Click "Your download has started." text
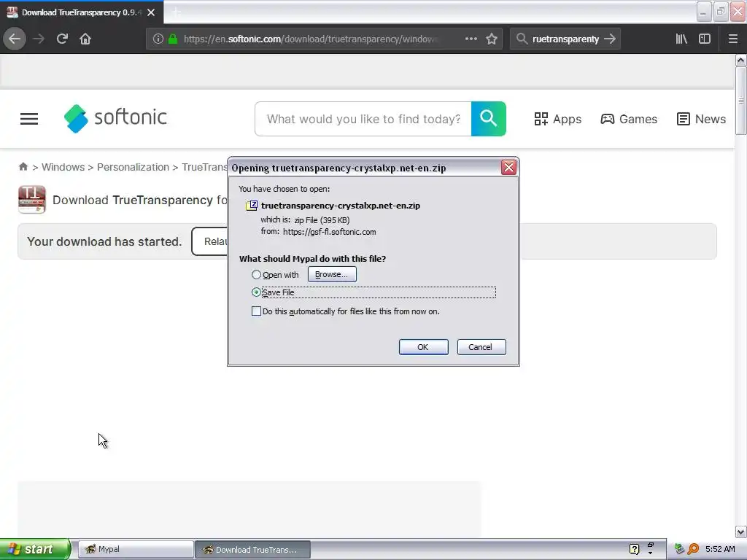Image resolution: width=747 pixels, height=560 pixels. coord(104,241)
